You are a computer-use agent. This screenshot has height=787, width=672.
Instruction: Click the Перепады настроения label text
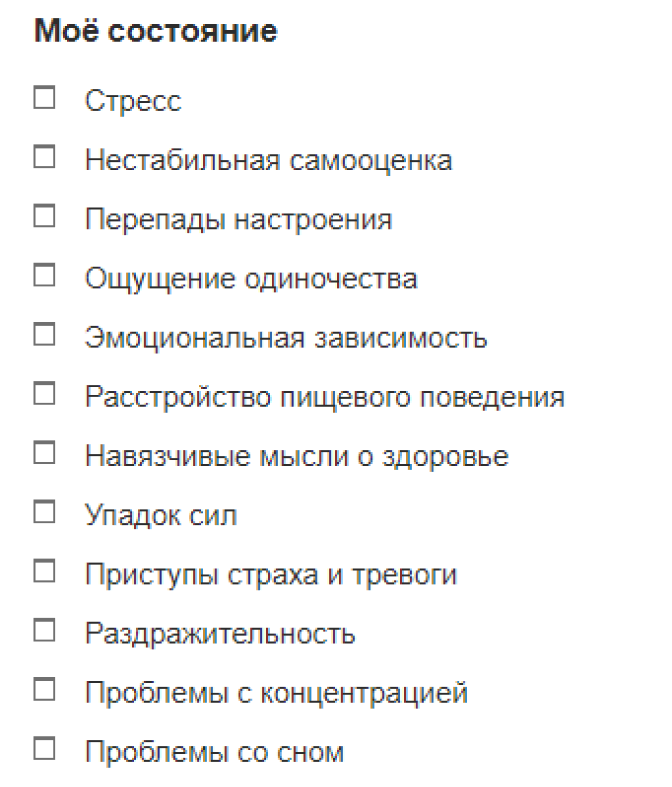pos(238,220)
